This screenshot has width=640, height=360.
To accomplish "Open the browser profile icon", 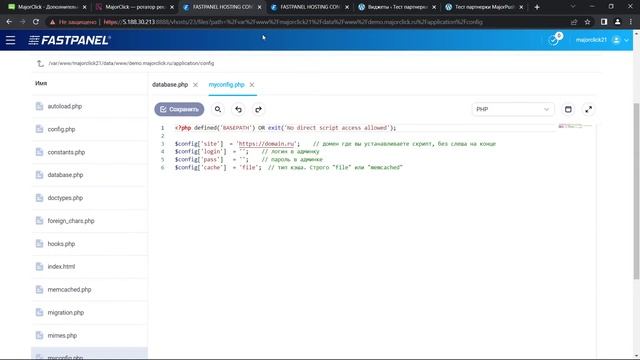I will point(618,22).
